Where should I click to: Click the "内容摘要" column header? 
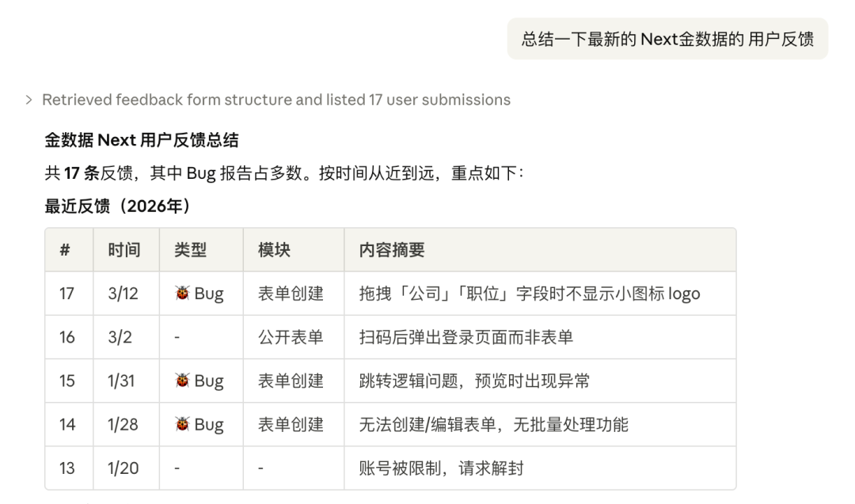(x=391, y=250)
